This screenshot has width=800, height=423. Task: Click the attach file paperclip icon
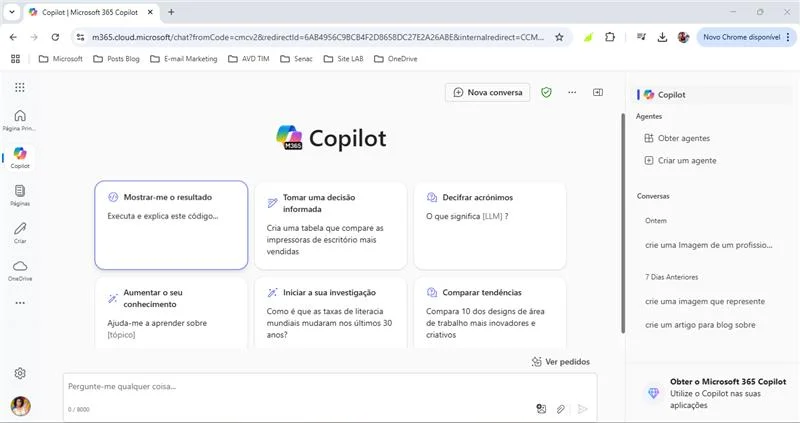561,409
